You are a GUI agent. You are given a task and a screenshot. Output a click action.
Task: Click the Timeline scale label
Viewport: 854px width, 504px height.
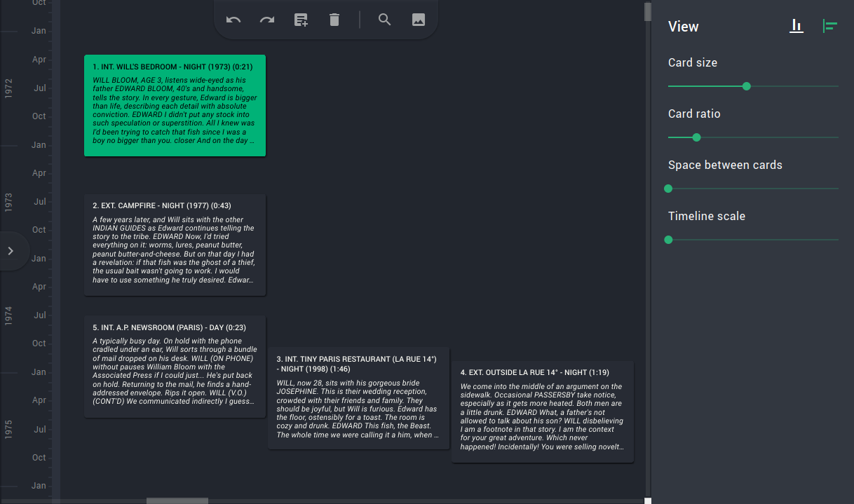click(x=707, y=216)
